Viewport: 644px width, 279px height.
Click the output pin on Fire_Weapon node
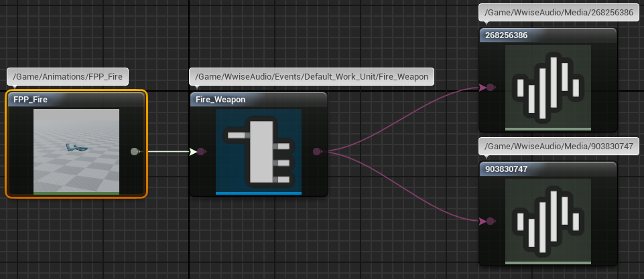(x=316, y=152)
